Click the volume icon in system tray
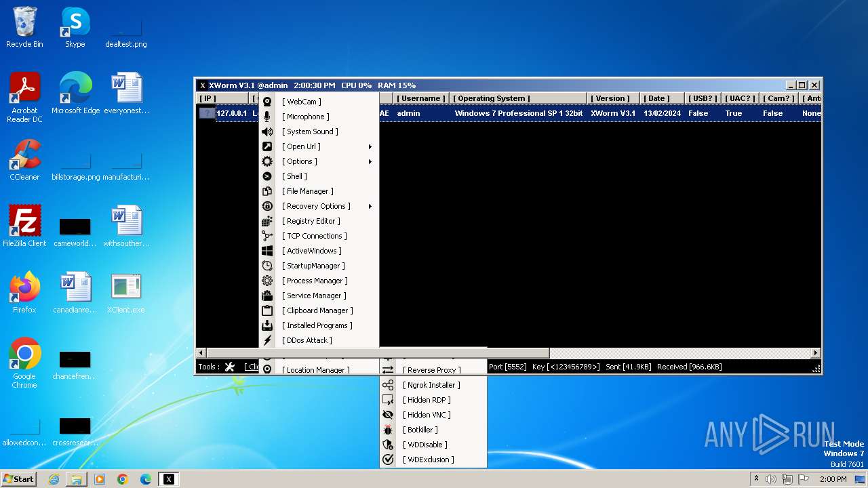The width and height of the screenshot is (868, 488). [770, 479]
